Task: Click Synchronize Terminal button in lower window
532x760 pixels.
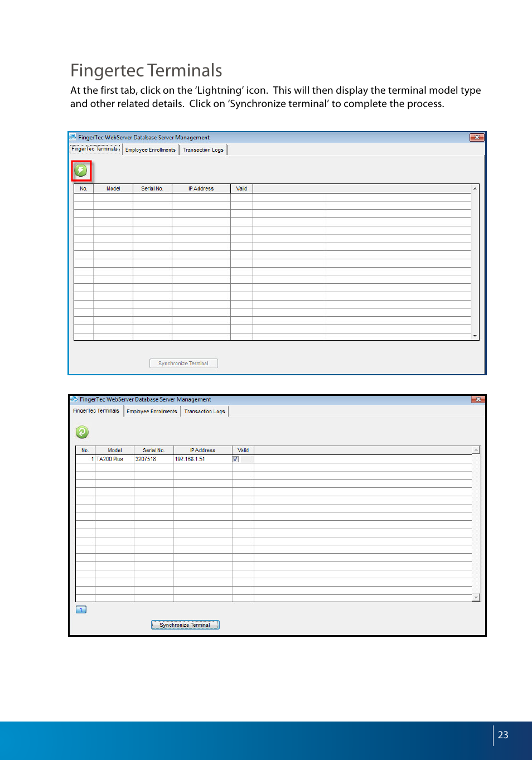Action: pyautogui.click(x=185, y=625)
